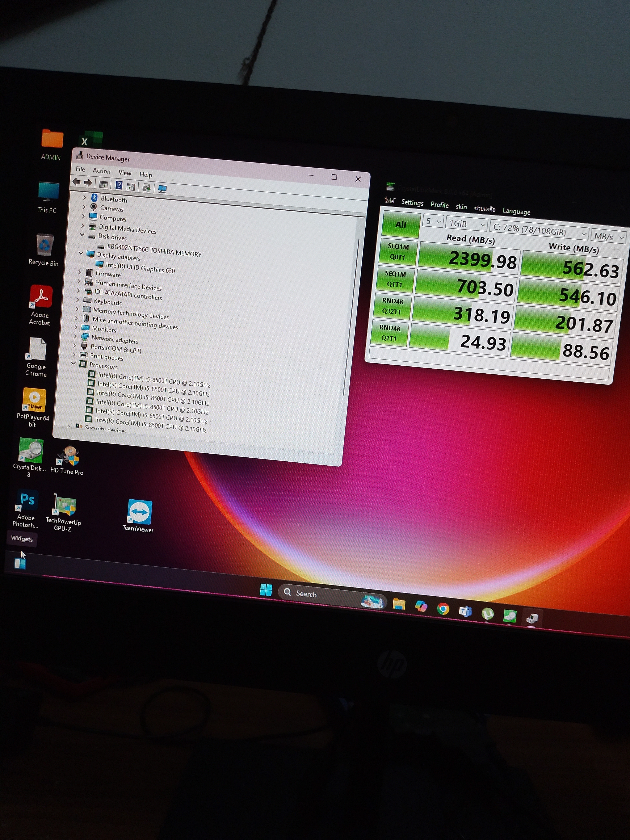Select the Google Chrome desktop shortcut
The image size is (630, 840).
point(37,357)
